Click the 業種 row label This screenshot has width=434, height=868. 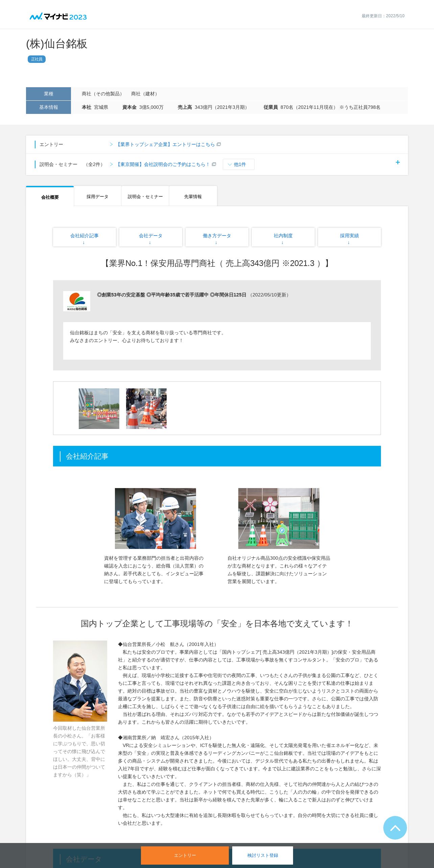(48, 94)
